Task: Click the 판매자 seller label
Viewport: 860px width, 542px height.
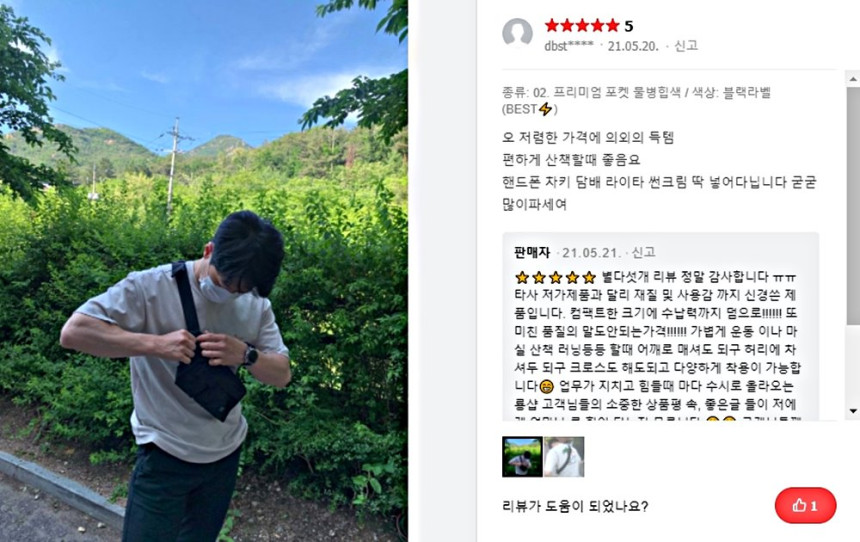Action: click(x=532, y=252)
